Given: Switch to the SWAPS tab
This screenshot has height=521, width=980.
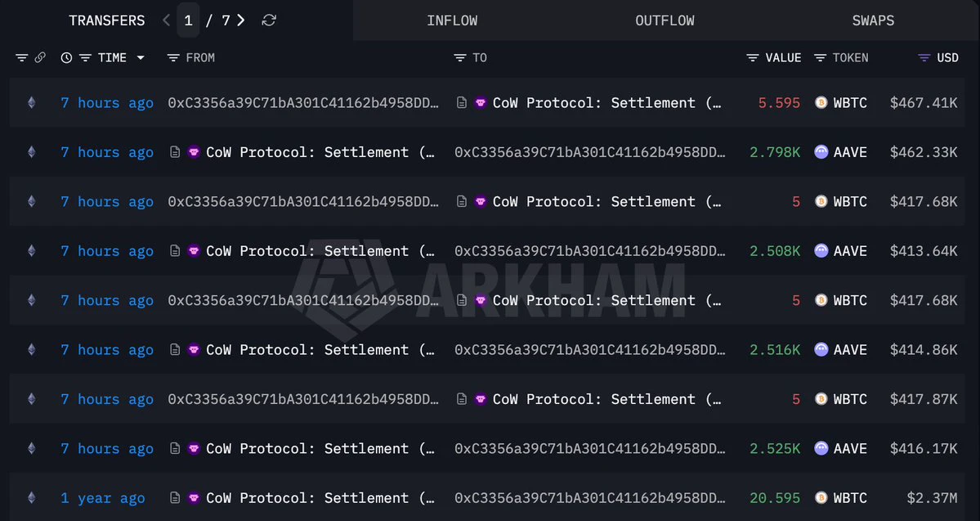Looking at the screenshot, I should [x=872, y=20].
